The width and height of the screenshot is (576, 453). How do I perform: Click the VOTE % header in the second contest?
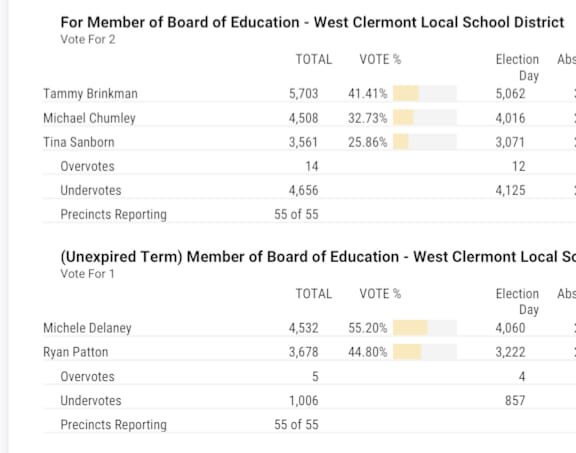pyautogui.click(x=380, y=294)
